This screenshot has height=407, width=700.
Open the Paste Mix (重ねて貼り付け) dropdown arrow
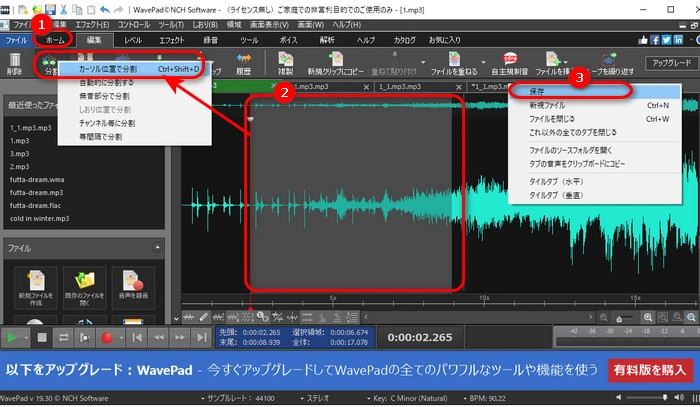[423, 62]
